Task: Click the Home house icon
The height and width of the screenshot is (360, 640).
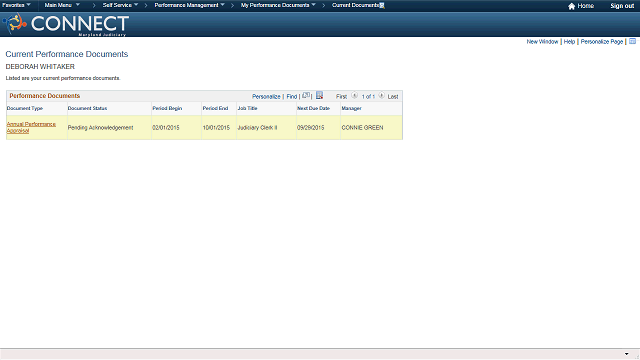Action: pos(571,6)
